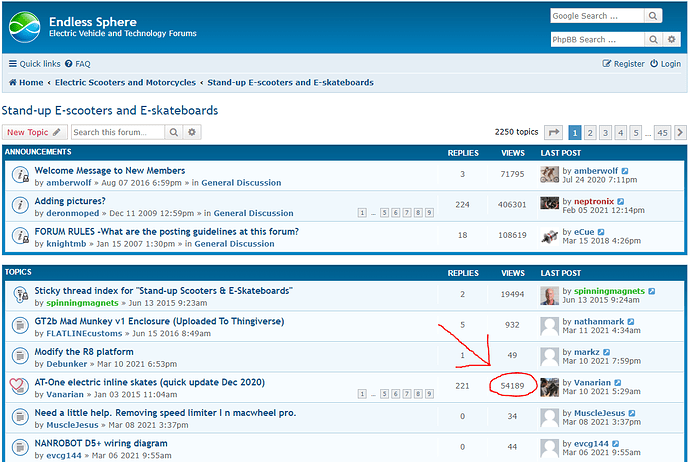690x462 pixels.
Task: Go to page 2 of topics
Action: pyautogui.click(x=590, y=132)
